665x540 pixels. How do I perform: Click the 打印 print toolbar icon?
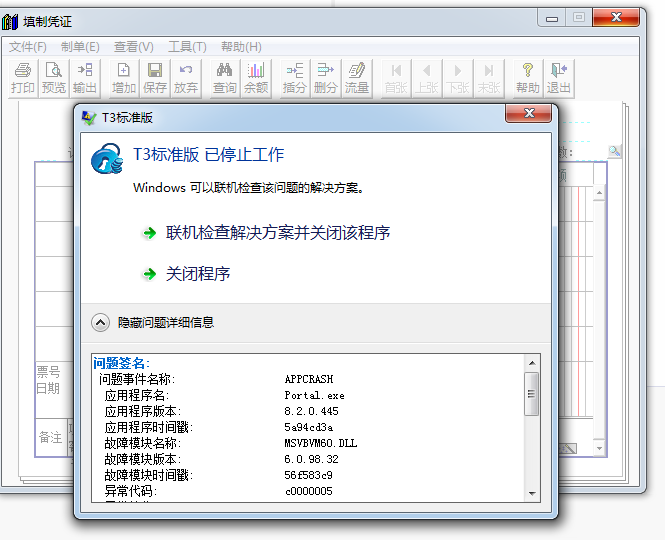pyautogui.click(x=22, y=78)
